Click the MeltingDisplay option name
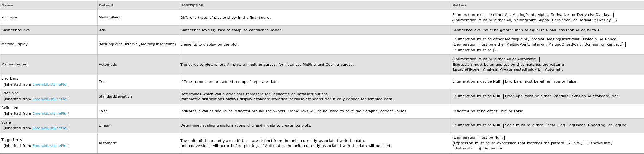 pos(14,44)
